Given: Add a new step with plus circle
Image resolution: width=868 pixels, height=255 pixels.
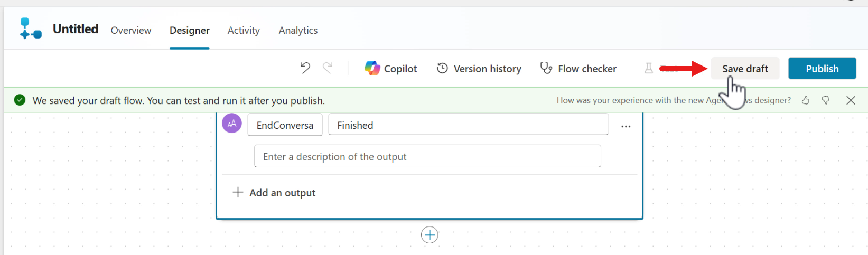Looking at the screenshot, I should click(x=430, y=235).
